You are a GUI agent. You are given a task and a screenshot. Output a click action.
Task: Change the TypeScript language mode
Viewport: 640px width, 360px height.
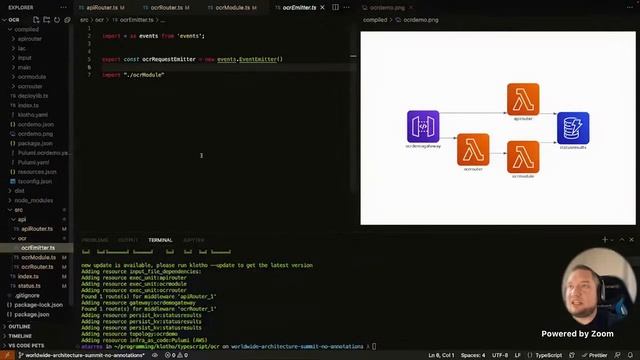(x=548, y=355)
